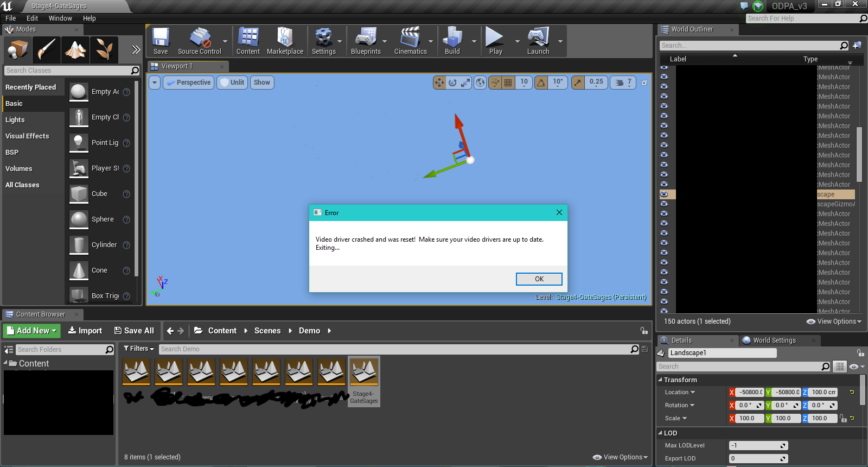Select the rotate gizmo tool in viewport

(452, 83)
